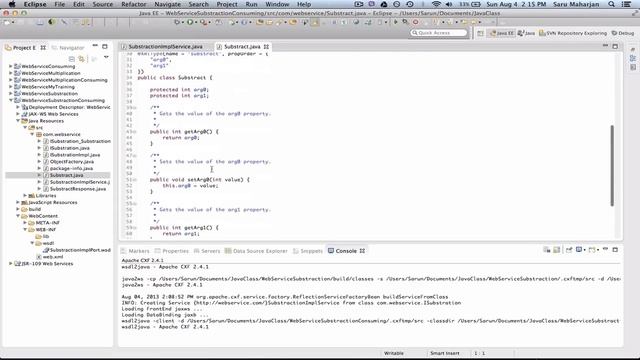Click the Outline view icon on right trim
640x360 pixels.
(633, 58)
